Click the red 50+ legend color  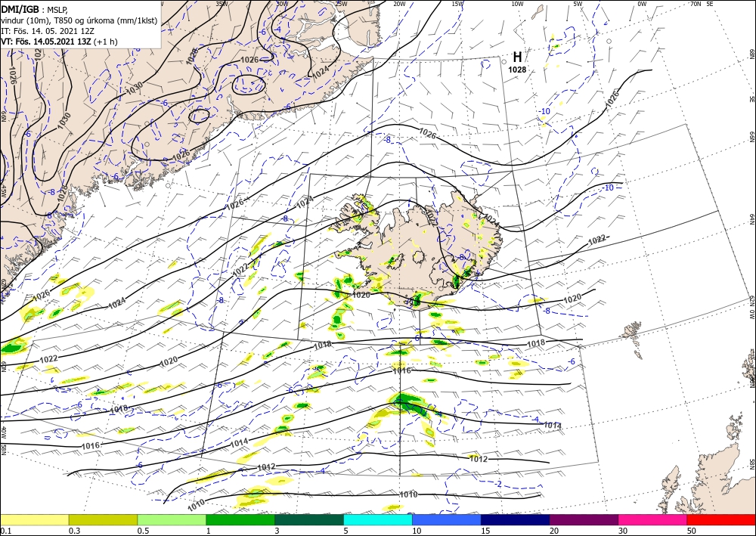[721, 519]
